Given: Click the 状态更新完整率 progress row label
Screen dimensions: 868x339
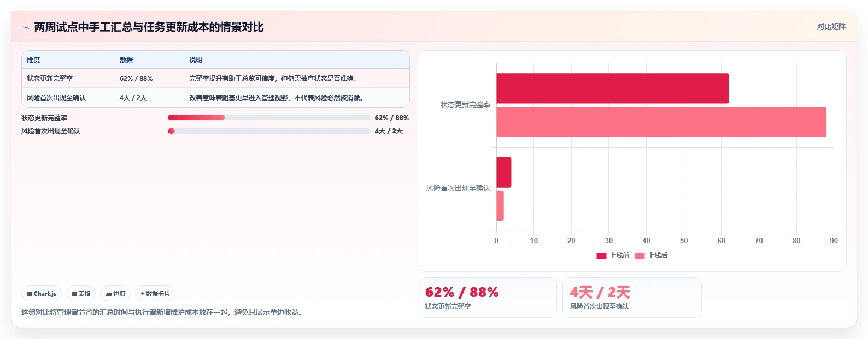Looking at the screenshot, I should click(x=44, y=118).
